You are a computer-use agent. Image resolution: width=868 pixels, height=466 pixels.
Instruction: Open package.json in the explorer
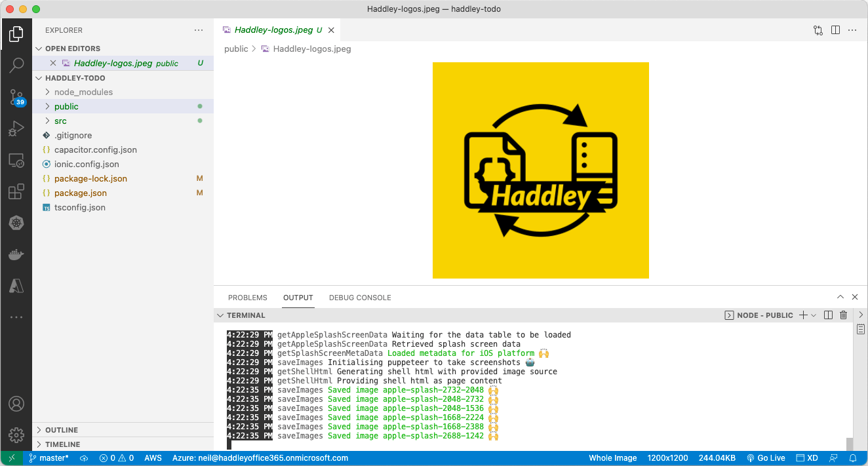tap(80, 193)
